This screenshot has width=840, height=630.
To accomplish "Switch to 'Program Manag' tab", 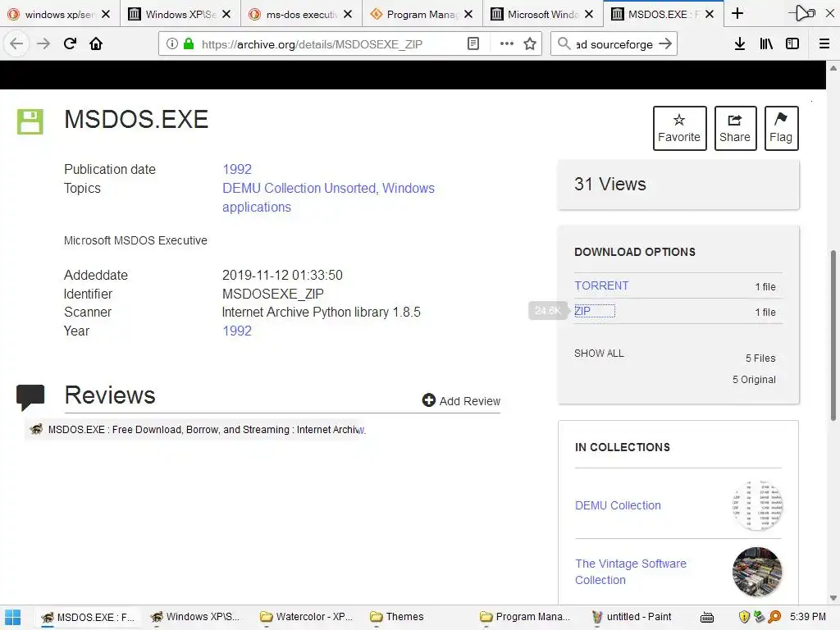I will pos(422,15).
